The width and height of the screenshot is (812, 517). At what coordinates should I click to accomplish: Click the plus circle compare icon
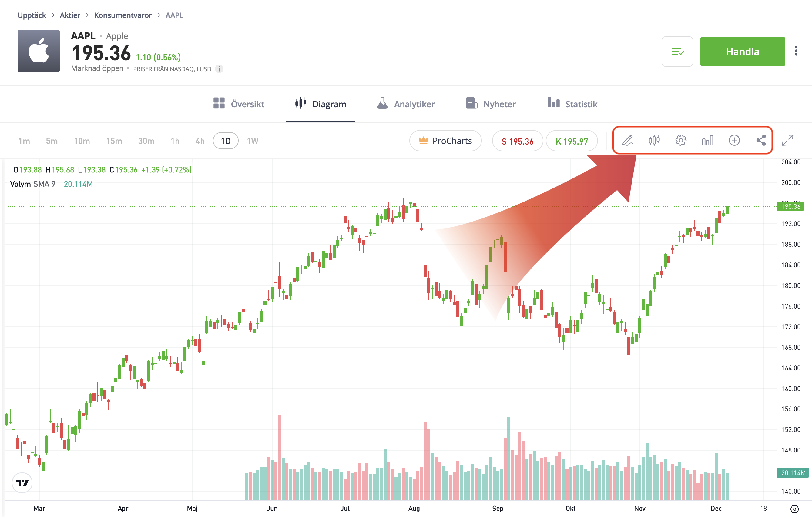734,140
